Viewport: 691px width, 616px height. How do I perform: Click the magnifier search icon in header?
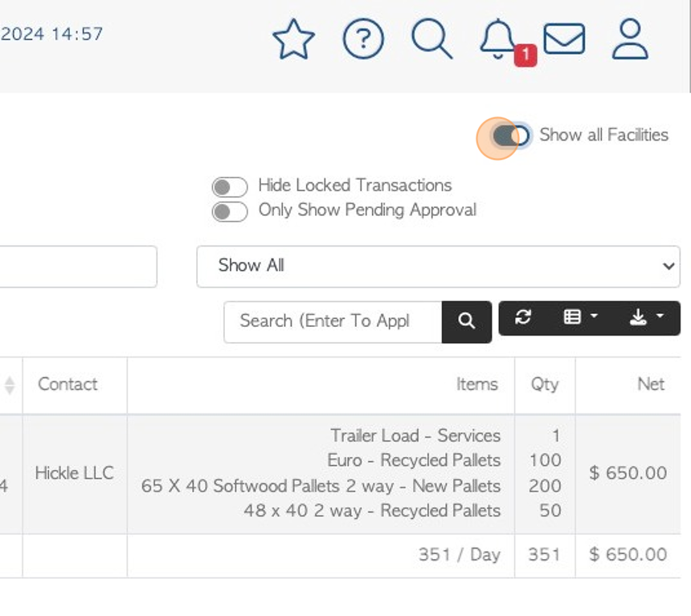click(432, 39)
